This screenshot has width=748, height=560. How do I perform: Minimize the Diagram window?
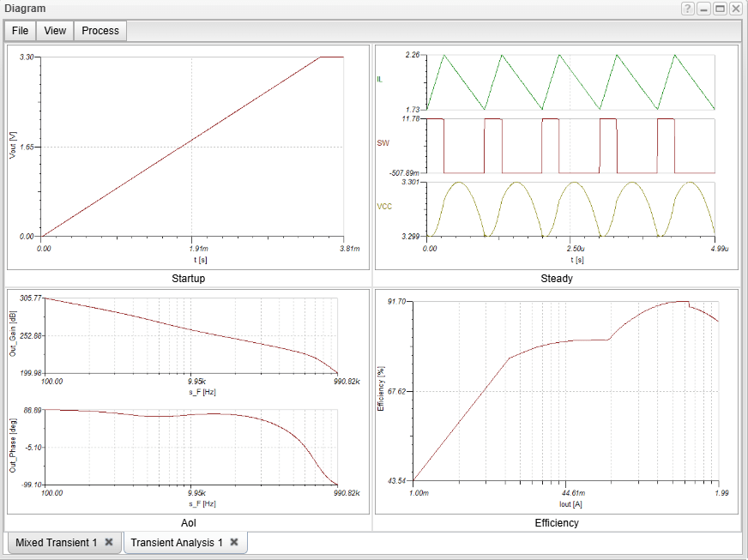[x=704, y=9]
